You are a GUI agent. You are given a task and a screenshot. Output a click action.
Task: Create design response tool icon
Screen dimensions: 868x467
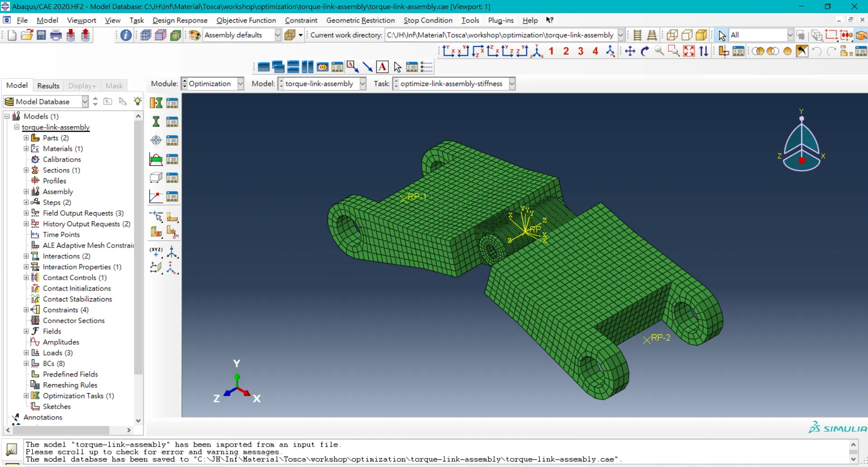(x=156, y=122)
